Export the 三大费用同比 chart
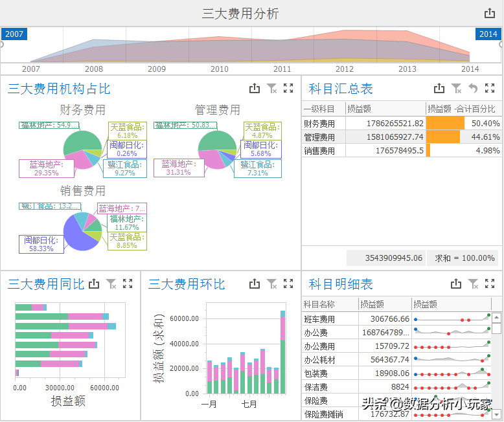Screen dimensions: 504x422 pos(94,283)
